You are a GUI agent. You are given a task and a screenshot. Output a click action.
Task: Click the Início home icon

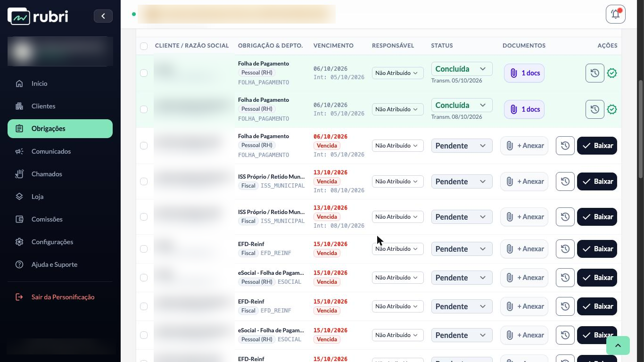(19, 83)
